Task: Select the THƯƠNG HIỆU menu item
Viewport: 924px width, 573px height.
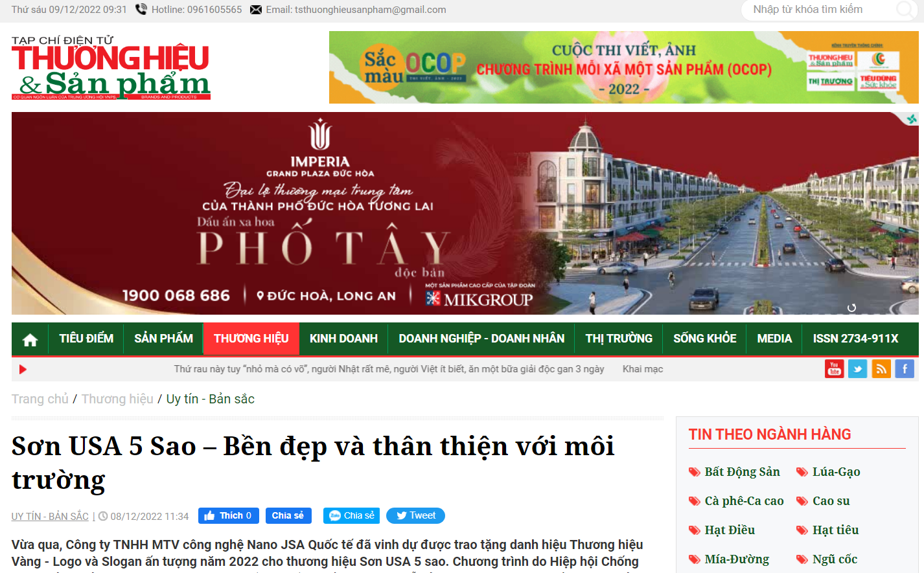Action: 251,339
